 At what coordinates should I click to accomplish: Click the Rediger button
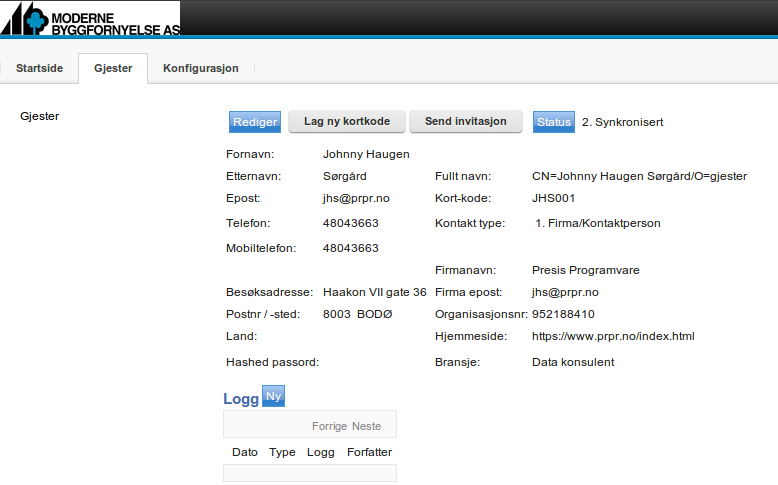[x=255, y=122]
